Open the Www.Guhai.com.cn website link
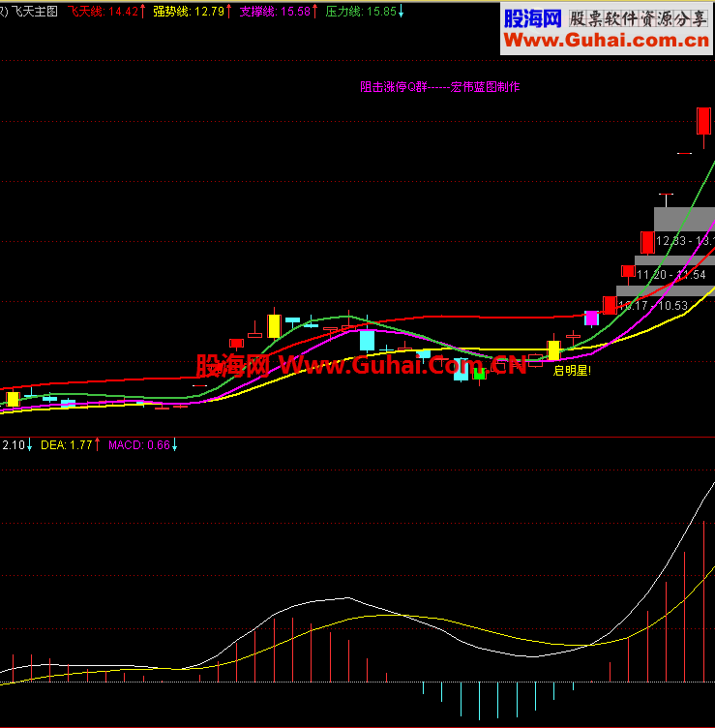Screen dimensions: 715x728 coord(607,41)
